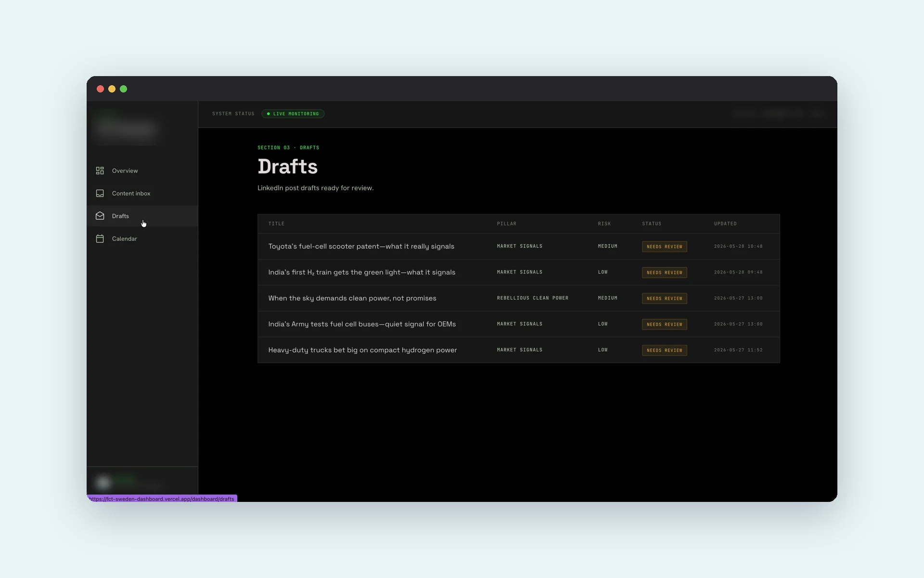Click Needs Review badge for Army buses draft

pyautogui.click(x=664, y=325)
